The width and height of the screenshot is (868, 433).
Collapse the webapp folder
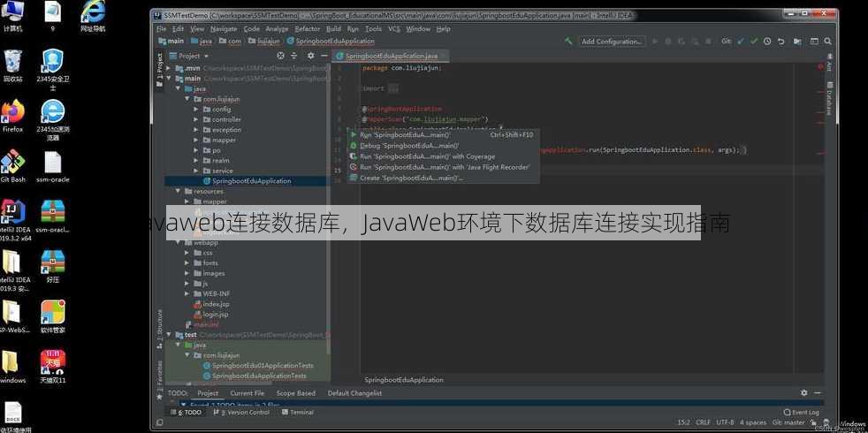coord(179,242)
